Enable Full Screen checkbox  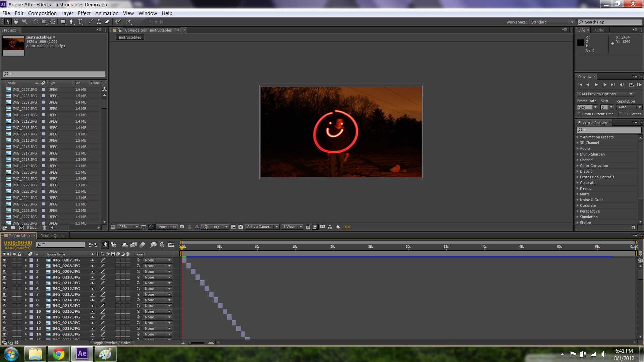tap(620, 114)
